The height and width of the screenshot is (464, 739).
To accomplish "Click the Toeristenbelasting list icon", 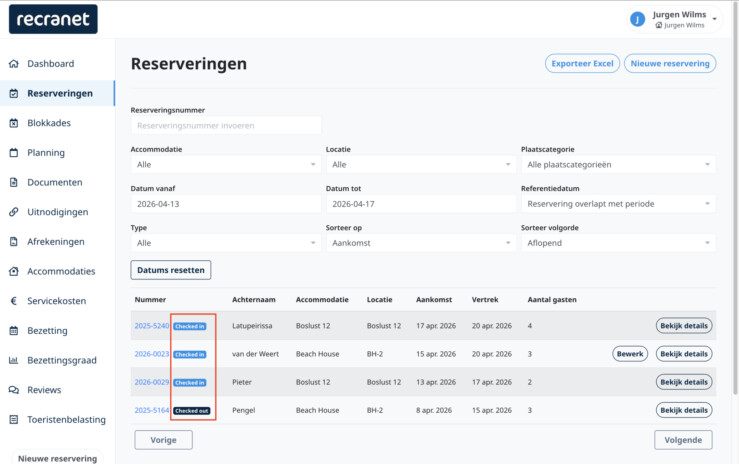I will (x=14, y=420).
